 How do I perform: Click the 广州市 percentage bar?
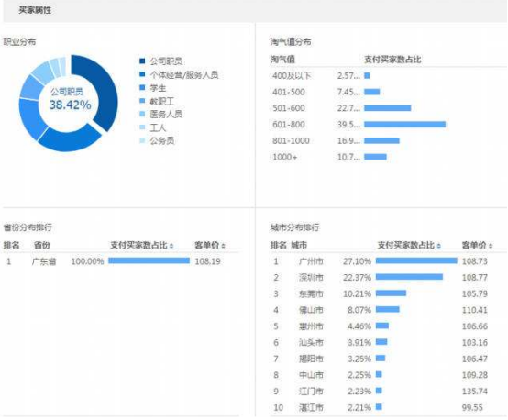tap(416, 260)
